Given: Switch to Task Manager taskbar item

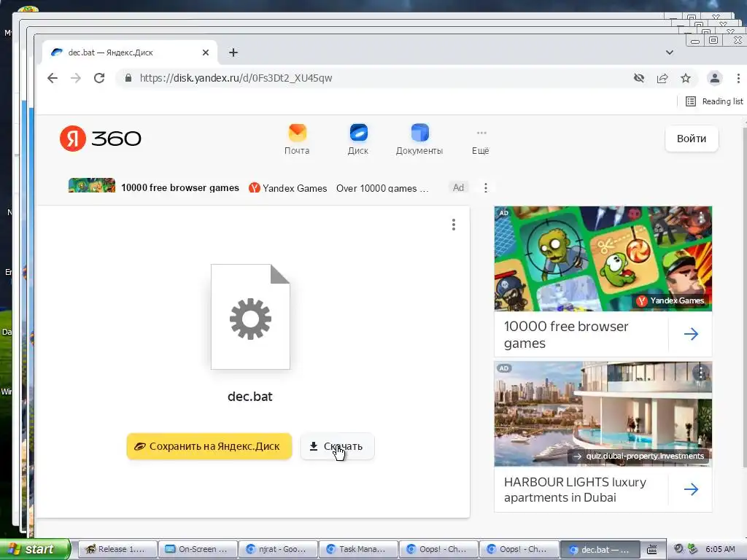Looking at the screenshot, I should pos(358,550).
